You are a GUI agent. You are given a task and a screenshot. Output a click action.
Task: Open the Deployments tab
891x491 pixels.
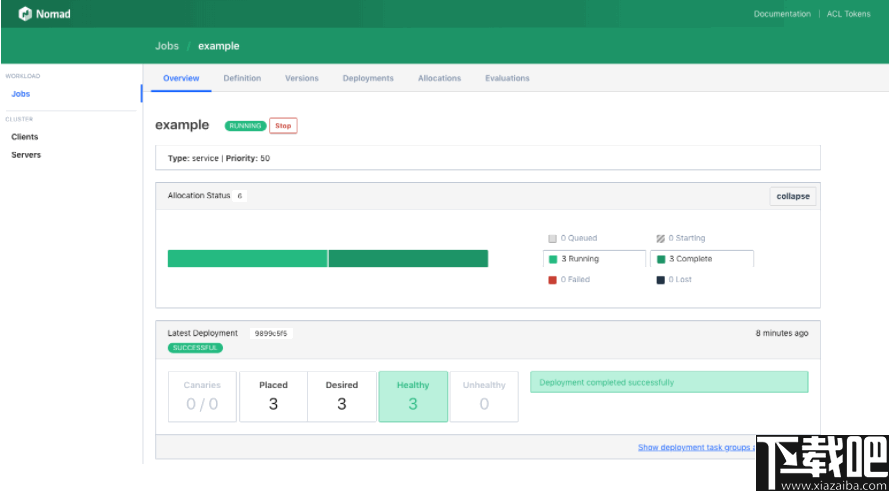point(368,78)
